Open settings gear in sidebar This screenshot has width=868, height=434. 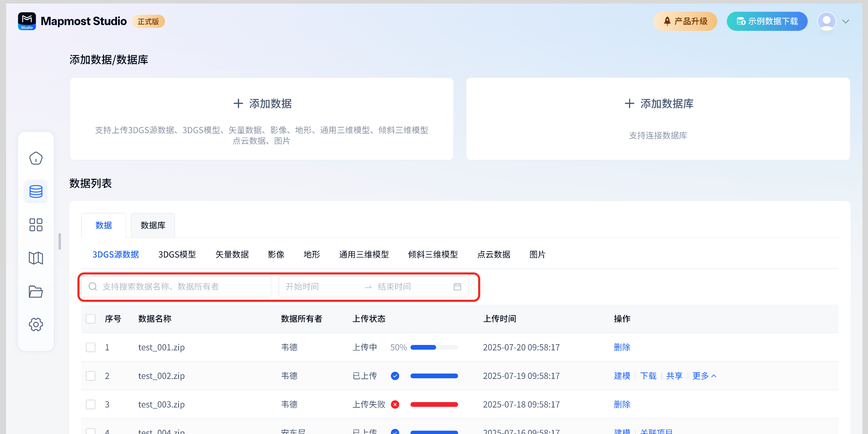point(36,324)
